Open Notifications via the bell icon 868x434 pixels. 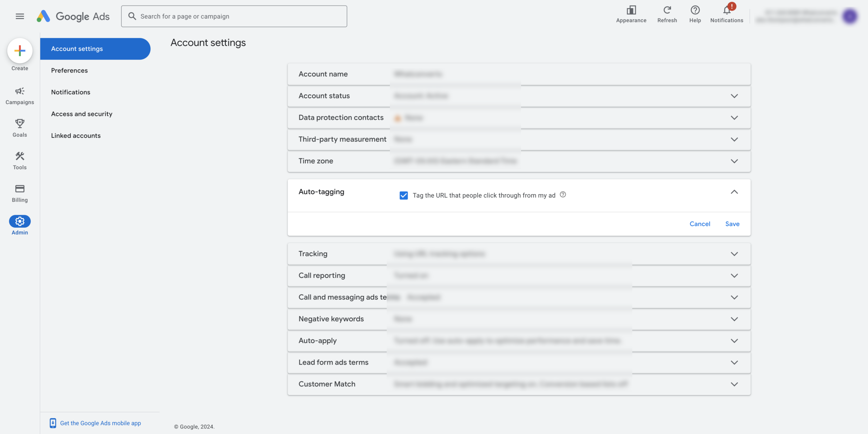pos(726,10)
